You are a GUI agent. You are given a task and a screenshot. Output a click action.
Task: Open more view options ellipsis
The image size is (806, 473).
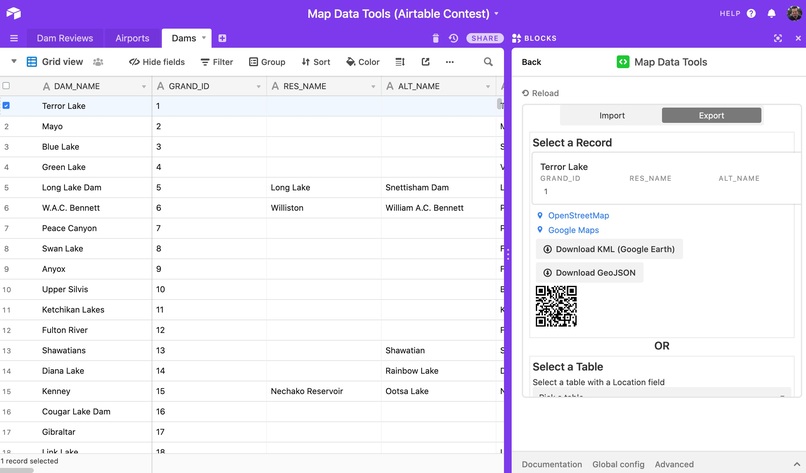click(450, 62)
